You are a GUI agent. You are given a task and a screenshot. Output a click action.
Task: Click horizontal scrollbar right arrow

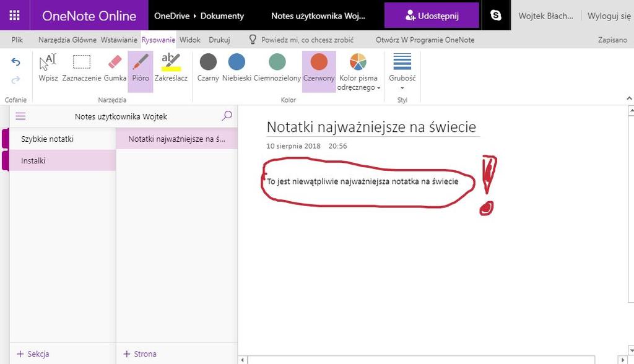623,360
